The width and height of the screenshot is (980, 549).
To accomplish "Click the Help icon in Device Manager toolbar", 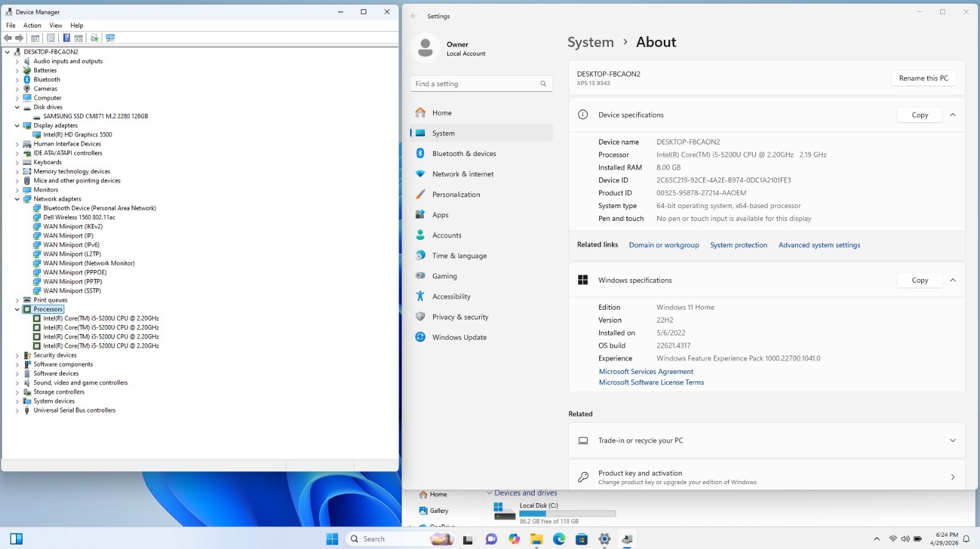I will coord(66,38).
